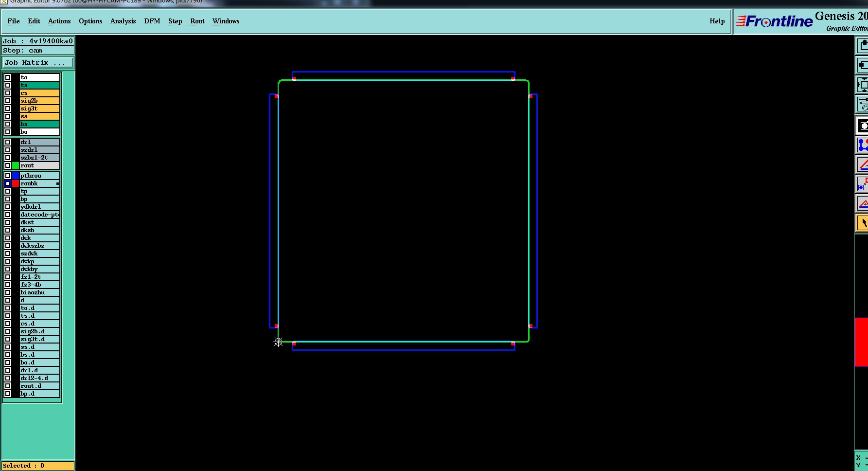Select the tp layer name
The image size is (868, 471).
(x=40, y=191)
